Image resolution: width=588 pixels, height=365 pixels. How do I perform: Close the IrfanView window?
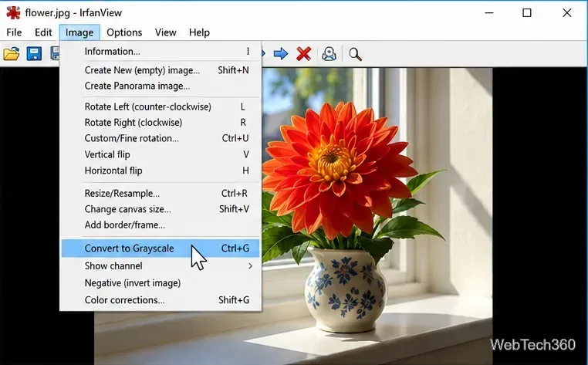pyautogui.click(x=566, y=13)
